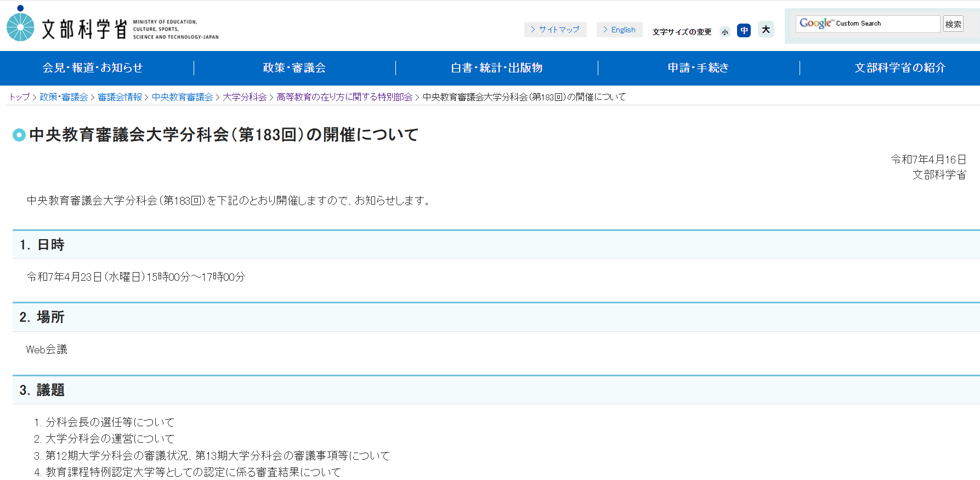The height and width of the screenshot is (480, 980).
Task: Open 高等教育の在り方に関する特別部会 breadcrumb
Action: [x=344, y=97]
